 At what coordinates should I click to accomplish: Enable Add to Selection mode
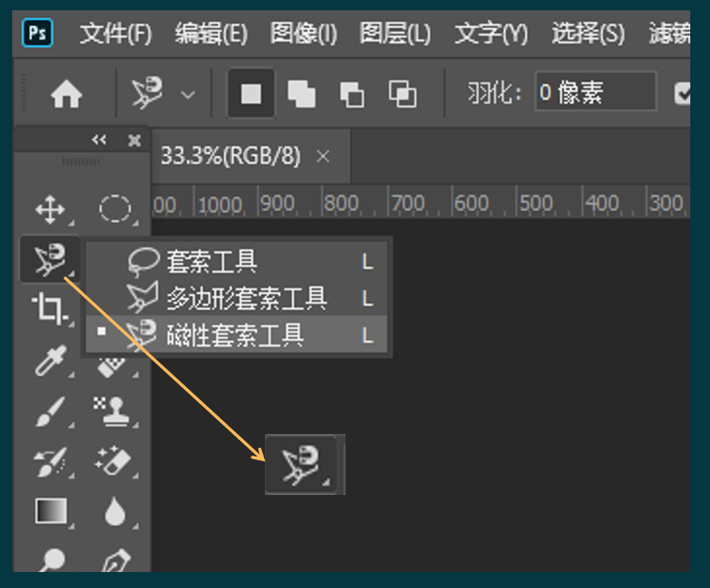pyautogui.click(x=301, y=94)
